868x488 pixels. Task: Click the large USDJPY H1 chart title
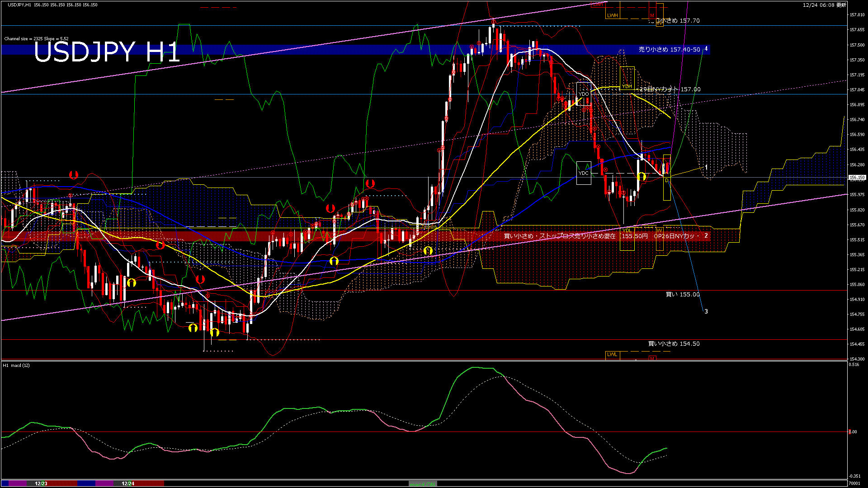(x=107, y=52)
